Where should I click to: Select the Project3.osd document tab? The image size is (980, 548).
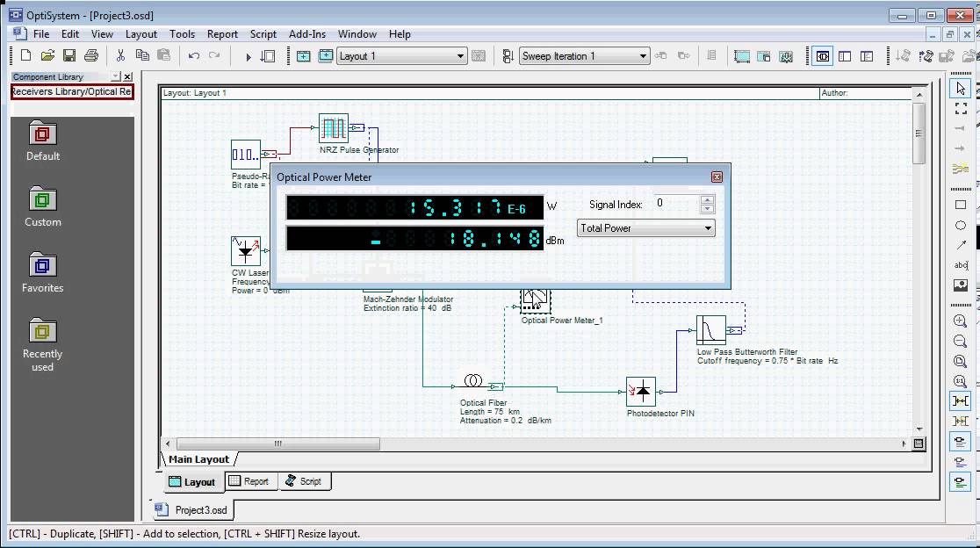coord(192,510)
